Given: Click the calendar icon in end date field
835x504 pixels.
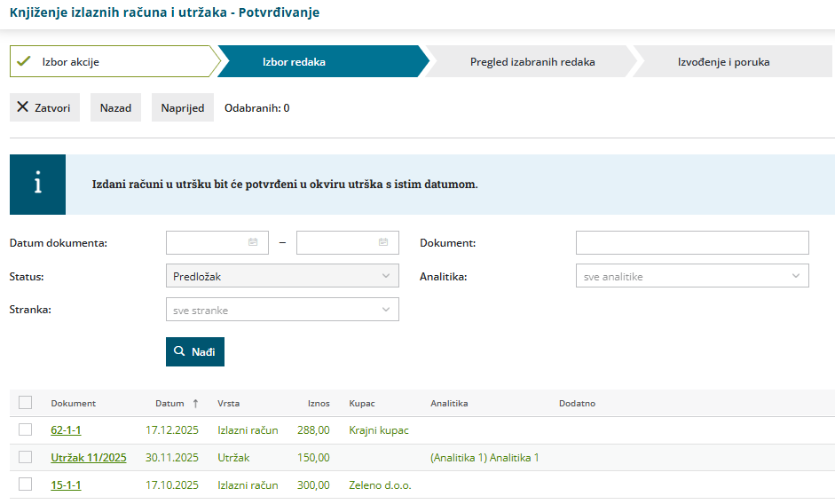Looking at the screenshot, I should tap(383, 242).
